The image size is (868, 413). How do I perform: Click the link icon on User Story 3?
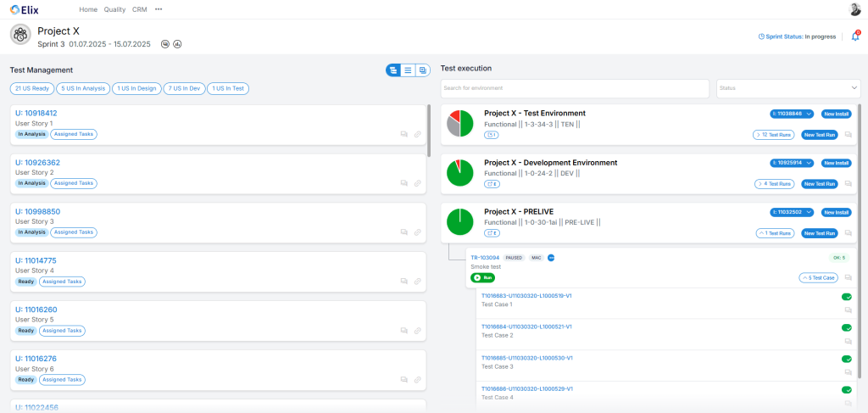click(x=418, y=232)
